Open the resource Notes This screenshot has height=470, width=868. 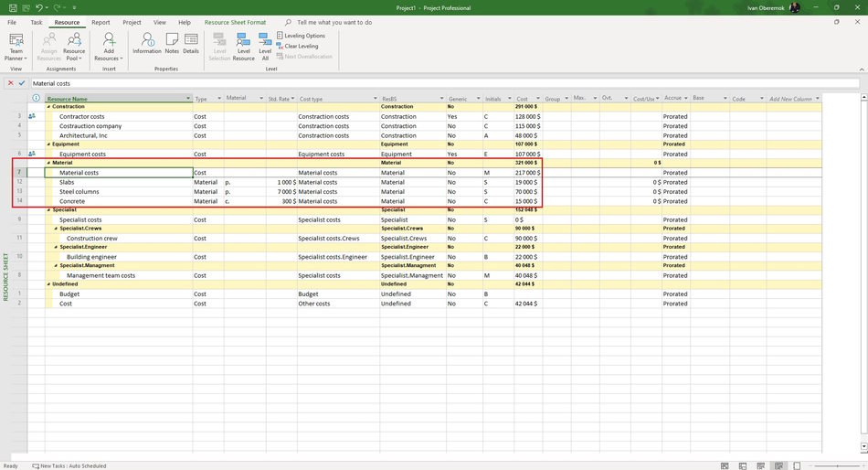[x=172, y=43]
